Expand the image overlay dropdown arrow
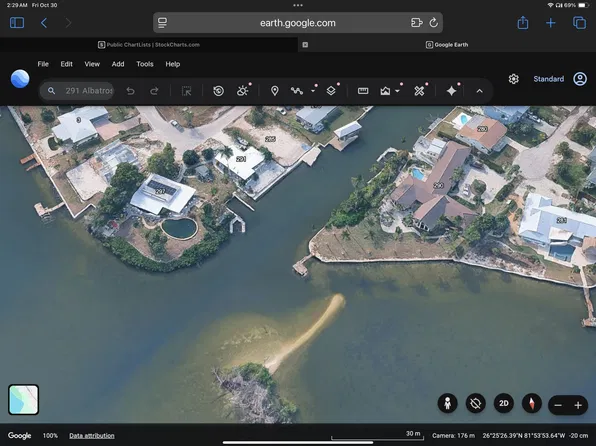This screenshot has height=446, width=596. (x=398, y=91)
